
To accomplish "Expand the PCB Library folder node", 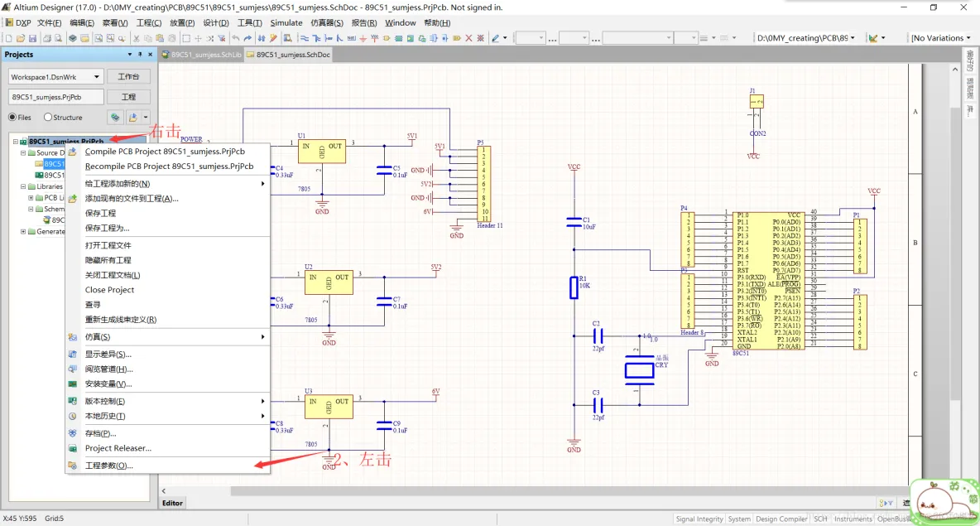I will tap(31, 198).
